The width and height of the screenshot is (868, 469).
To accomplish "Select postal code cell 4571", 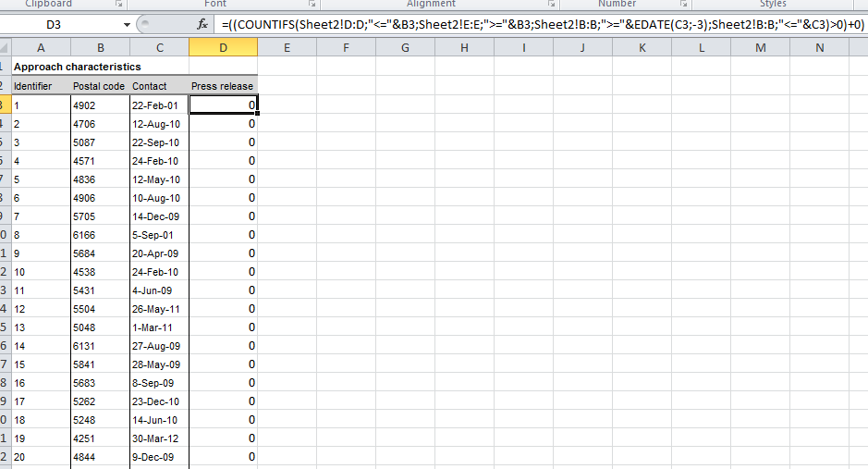I will coord(100,161).
